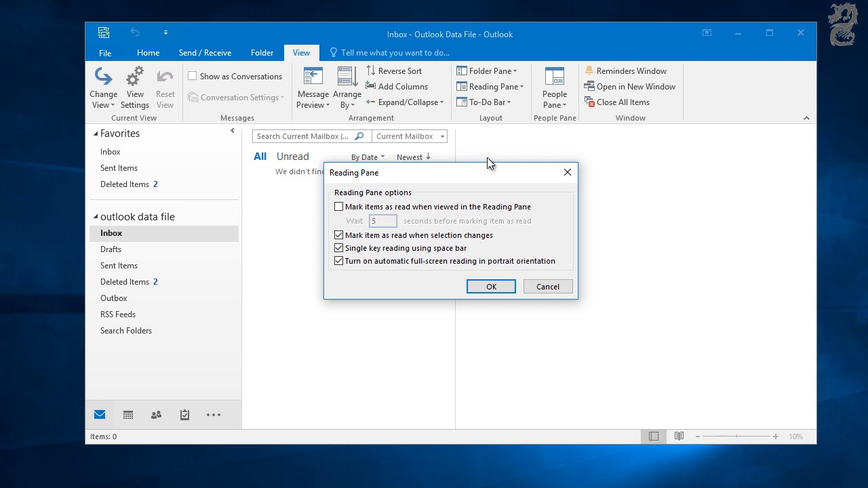Open the Current Mailbox scope dropdown
This screenshot has height=488, width=868.
[410, 136]
